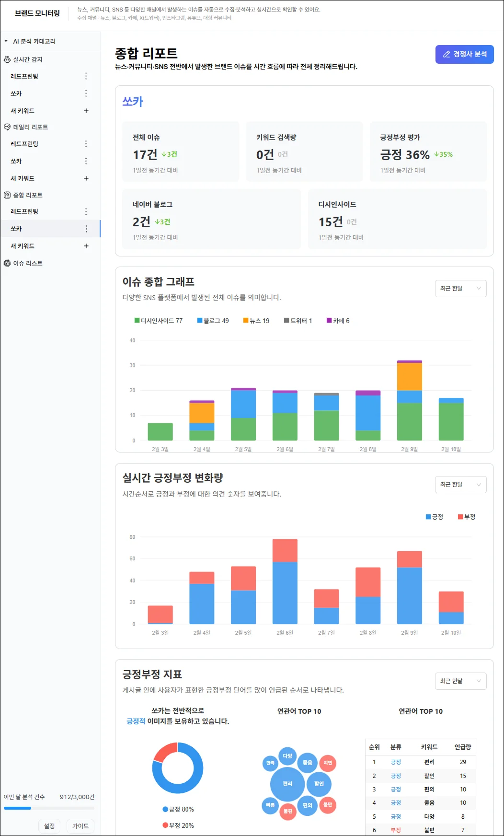Click the 종합 리포트 section icon

[7, 195]
